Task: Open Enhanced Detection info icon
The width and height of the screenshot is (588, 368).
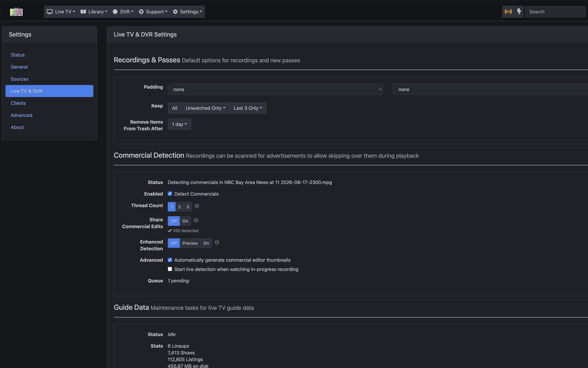Action: 217,242
